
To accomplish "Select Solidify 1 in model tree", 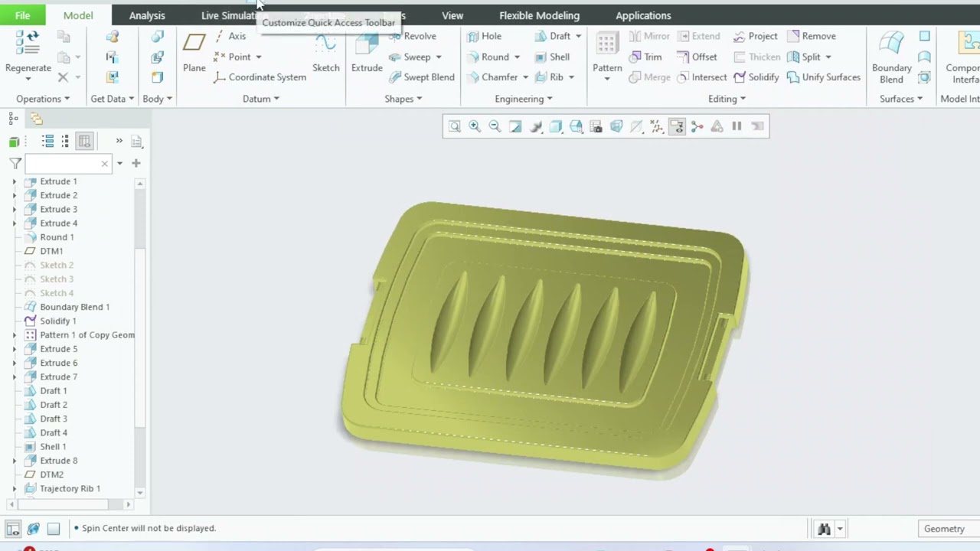I will (x=57, y=321).
